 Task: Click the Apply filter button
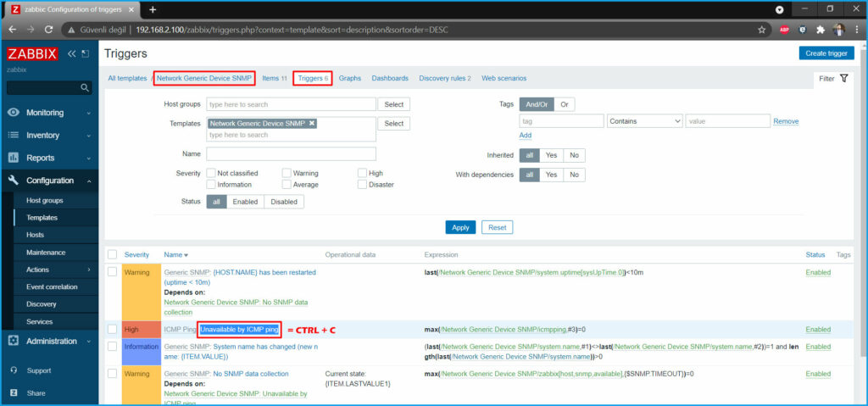tap(460, 227)
